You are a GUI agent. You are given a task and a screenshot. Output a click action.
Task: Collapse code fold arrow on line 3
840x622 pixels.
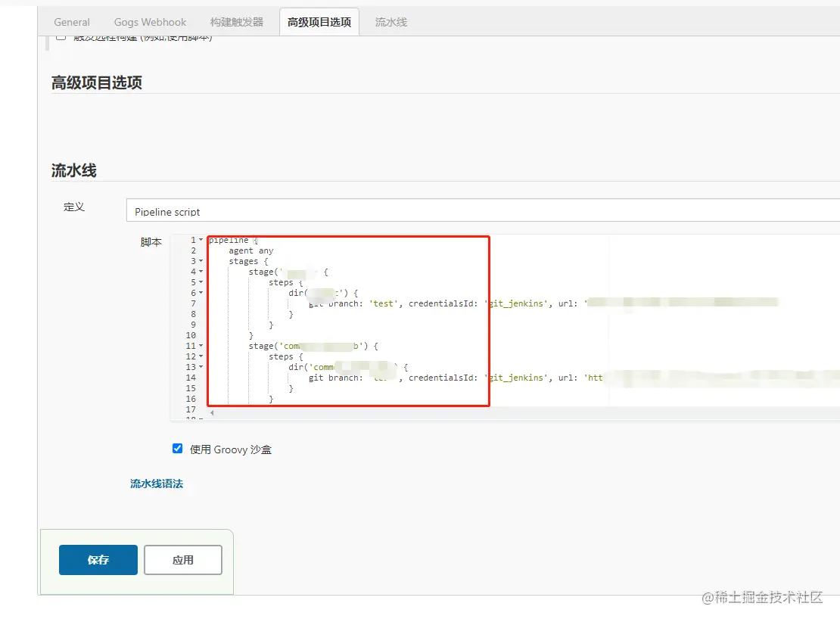[201, 261]
